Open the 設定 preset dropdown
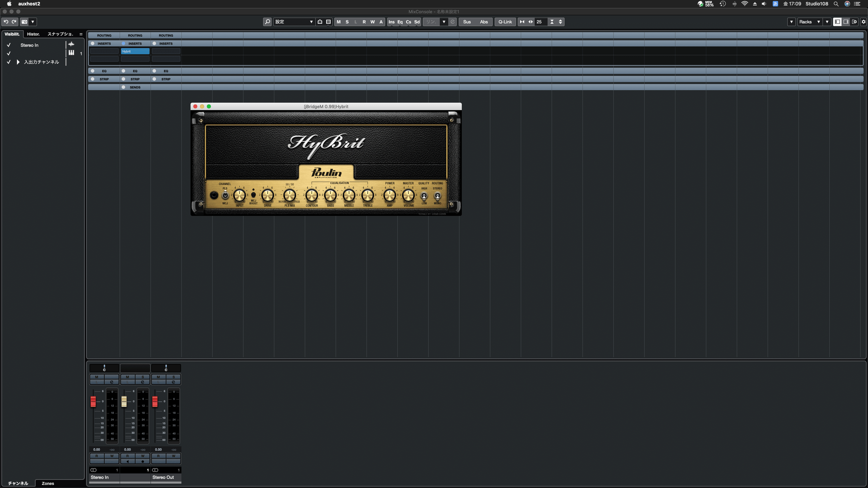Viewport: 868px width, 488px height. pyautogui.click(x=294, y=22)
